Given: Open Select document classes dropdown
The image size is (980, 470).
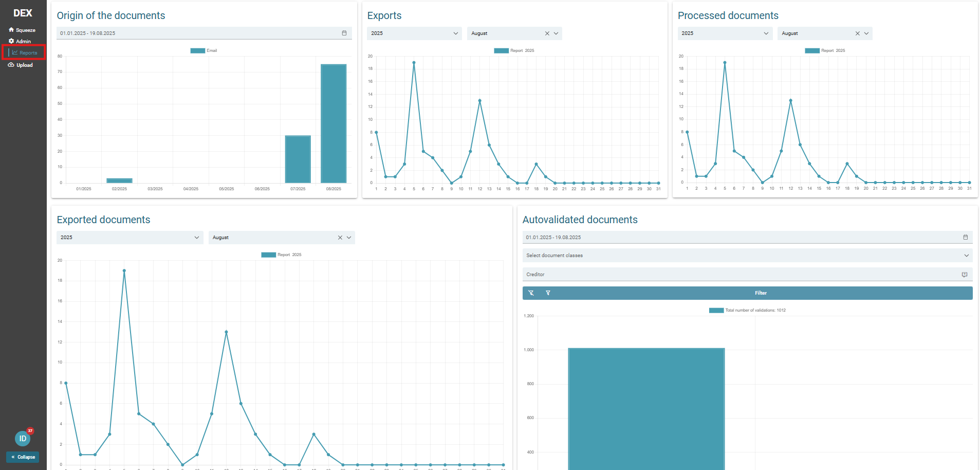Looking at the screenshot, I should (966, 256).
